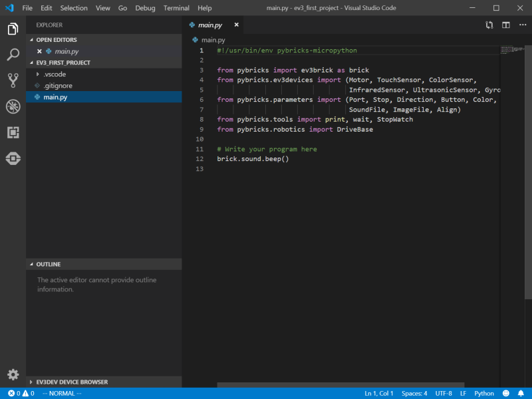Change end of line sequence LF
Viewport: 532px width, 399px height.
[463, 393]
